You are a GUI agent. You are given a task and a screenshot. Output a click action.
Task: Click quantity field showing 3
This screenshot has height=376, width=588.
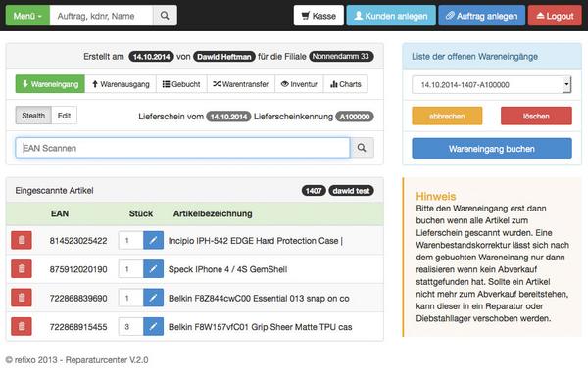(130, 327)
